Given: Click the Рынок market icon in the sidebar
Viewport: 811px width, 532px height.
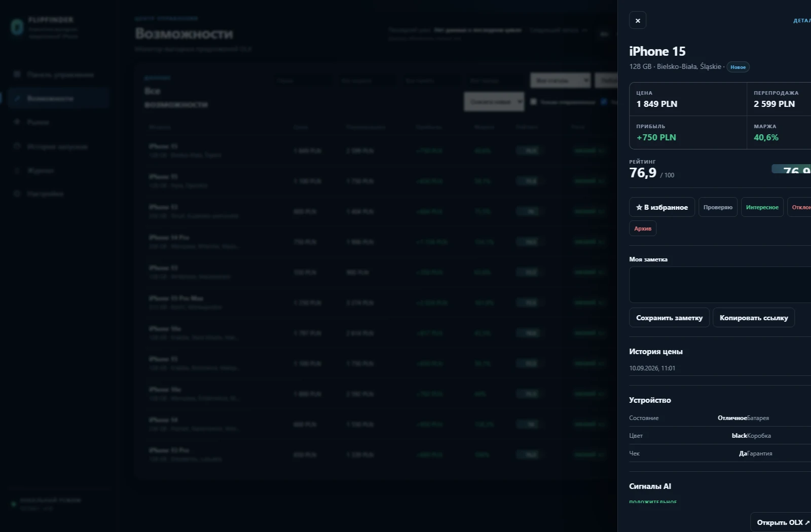Looking at the screenshot, I should [x=17, y=122].
